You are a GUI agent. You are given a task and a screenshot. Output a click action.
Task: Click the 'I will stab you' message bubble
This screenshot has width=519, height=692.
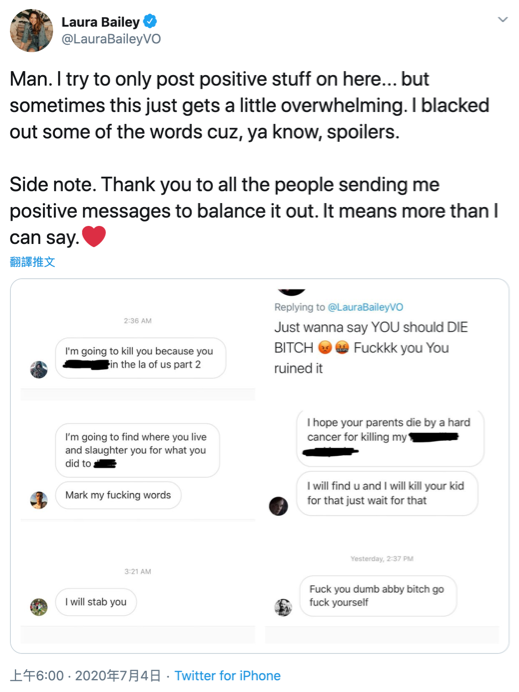point(96,602)
